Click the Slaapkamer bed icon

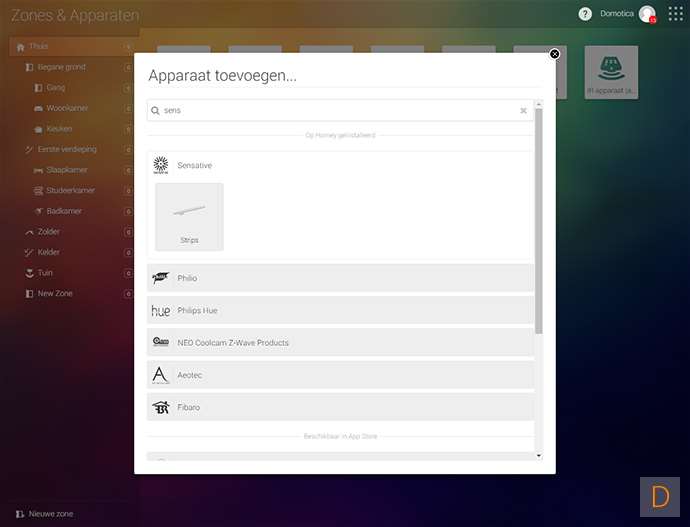click(x=39, y=170)
